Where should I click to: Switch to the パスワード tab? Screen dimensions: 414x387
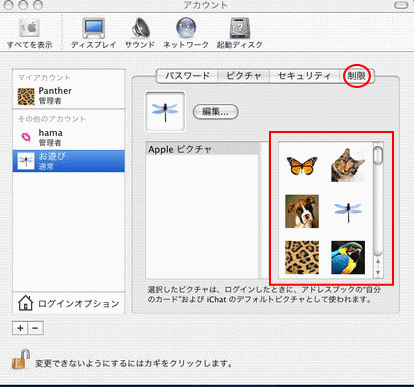(x=187, y=76)
